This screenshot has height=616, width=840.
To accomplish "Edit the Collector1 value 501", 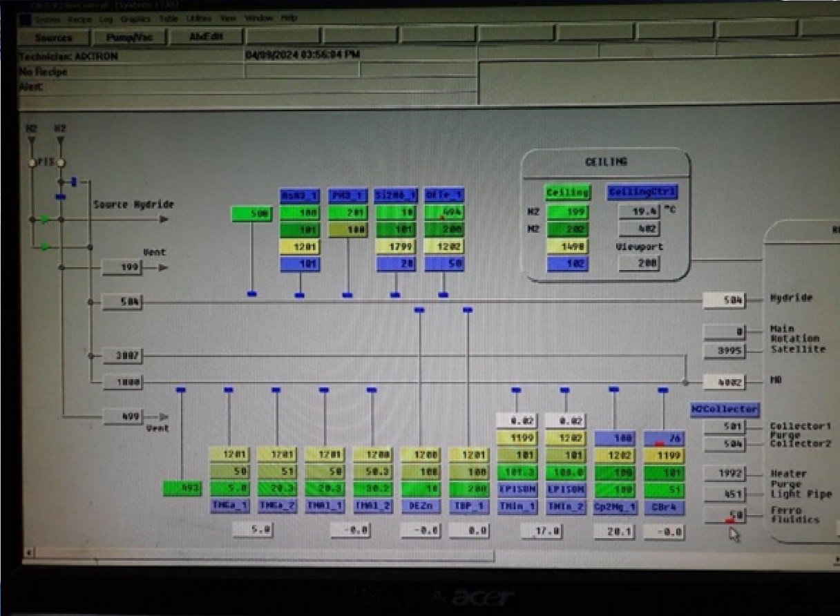I will [725, 427].
